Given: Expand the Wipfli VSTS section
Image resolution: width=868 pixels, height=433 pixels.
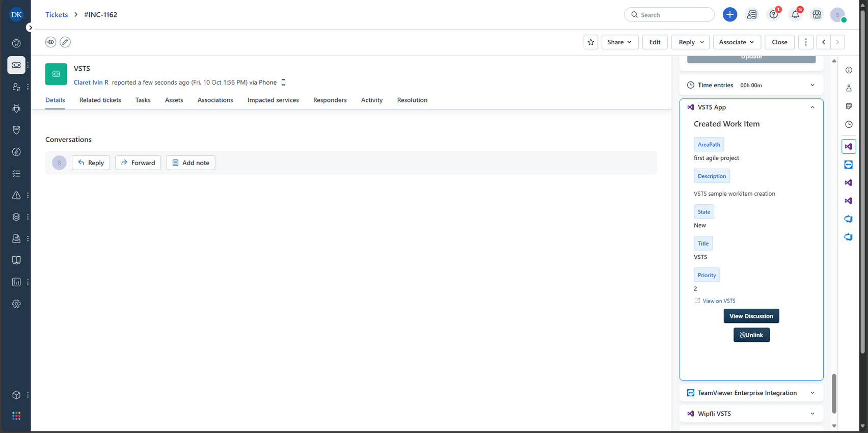Looking at the screenshot, I should pos(812,414).
